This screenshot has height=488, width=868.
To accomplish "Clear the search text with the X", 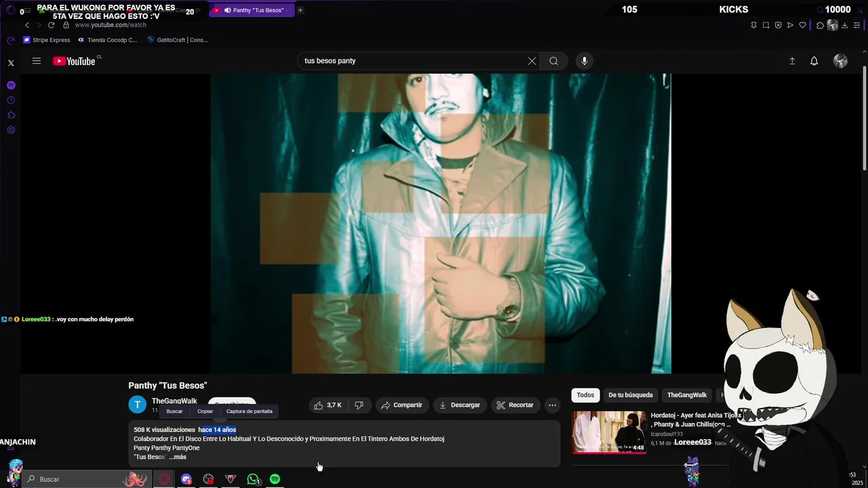I will 532,61.
